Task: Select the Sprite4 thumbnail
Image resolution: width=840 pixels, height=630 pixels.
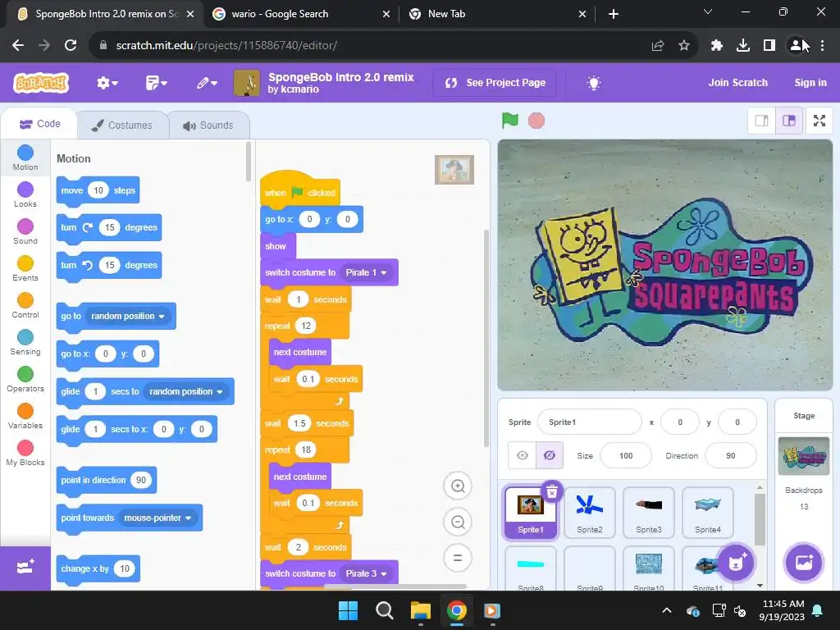Action: point(707,513)
